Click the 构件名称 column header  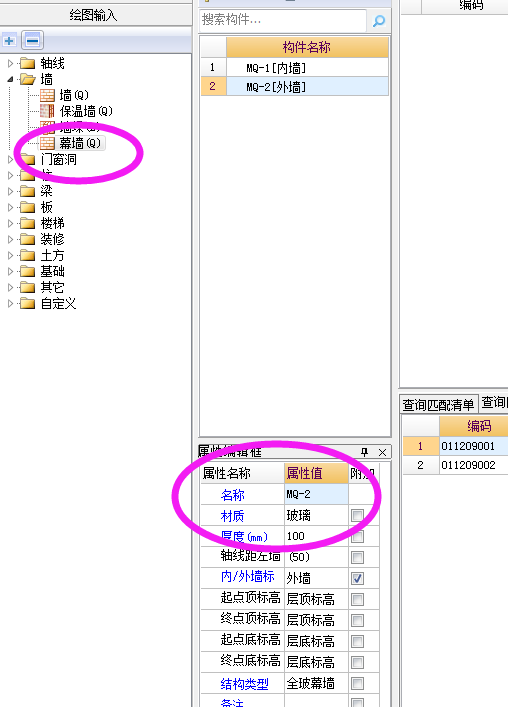pos(307,47)
